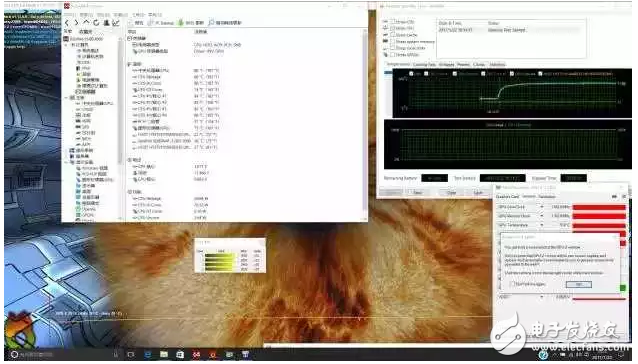Click the AIDA64 forward navigation arrow
638x364 pixels.
click(76, 23)
